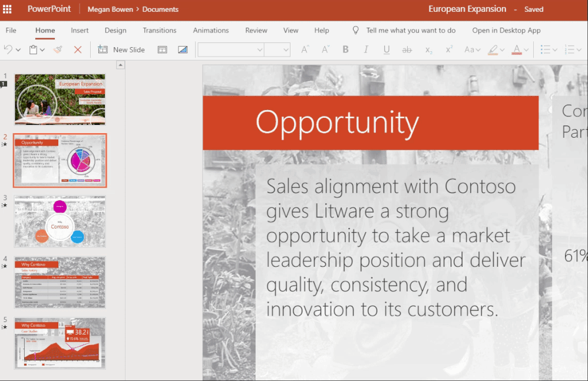Click the Numbering list icon
The height and width of the screenshot is (381, 588).
pyautogui.click(x=569, y=49)
